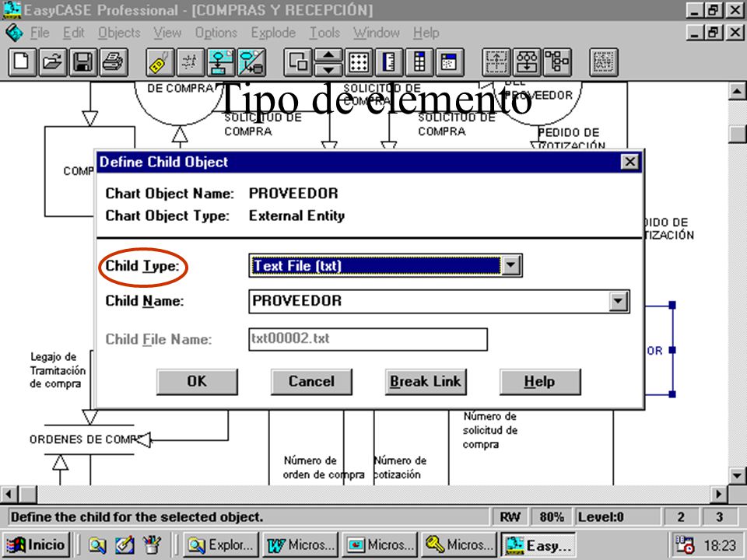Click the cyan flowchart with diagonal slash icon
Screen dimensions: 747x560
(251, 62)
